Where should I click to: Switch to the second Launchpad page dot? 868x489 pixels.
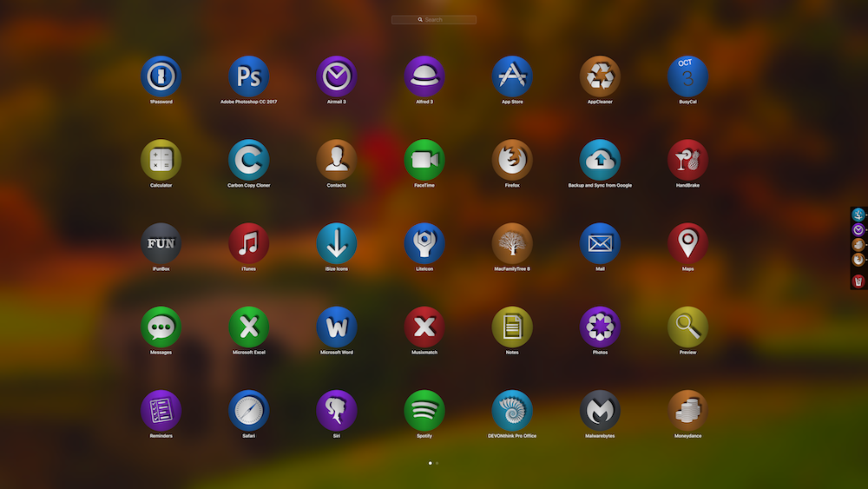tap(437, 463)
